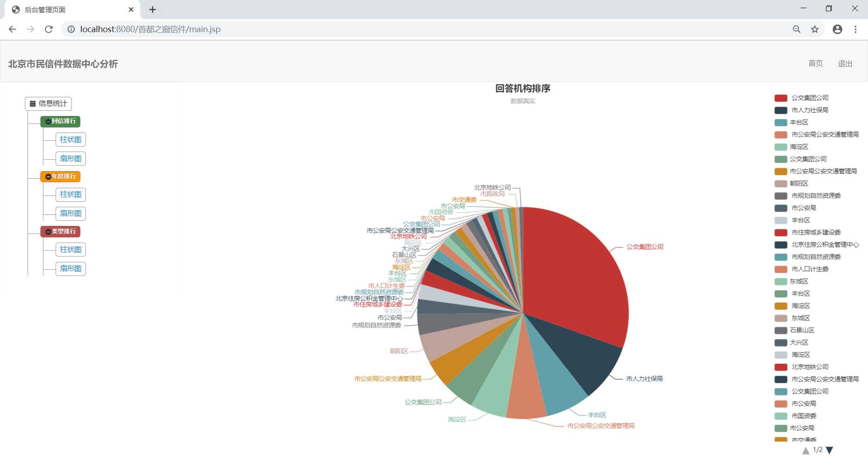Image resolution: width=868 pixels, height=466 pixels.
Task: Click the pinkish swatch beside 朝阳区
Action: [781, 184]
